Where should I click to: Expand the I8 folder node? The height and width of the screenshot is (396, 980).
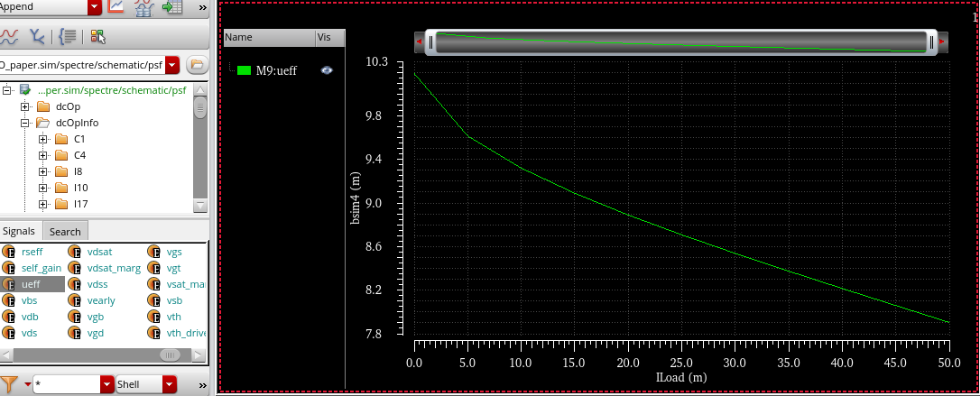pos(43,171)
